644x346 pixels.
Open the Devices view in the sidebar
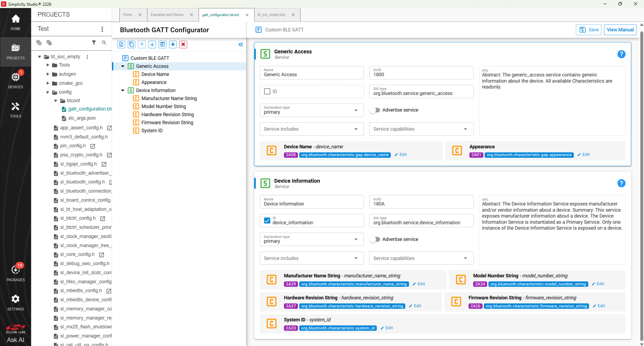click(x=15, y=80)
